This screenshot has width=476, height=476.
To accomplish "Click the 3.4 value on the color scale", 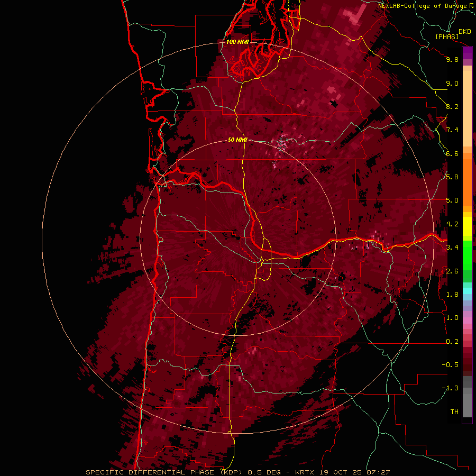I will point(452,248).
